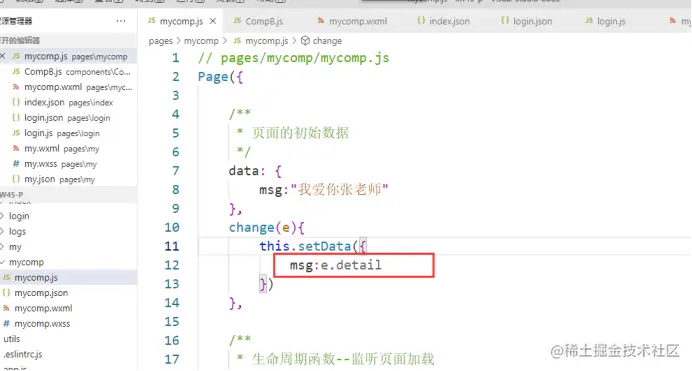Click the hash icon beside my.wxss

[x=16, y=164]
